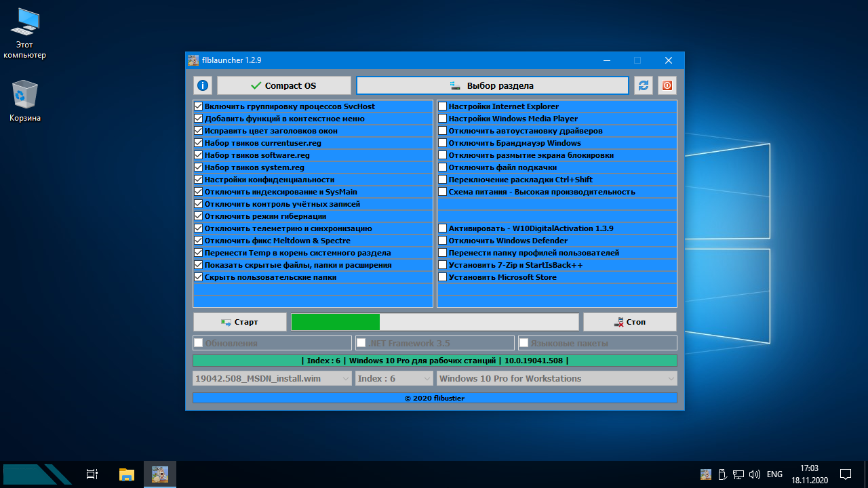This screenshot has height=488, width=868.
Task: Select the Корзина recycle bin desktop icon
Action: tap(25, 101)
